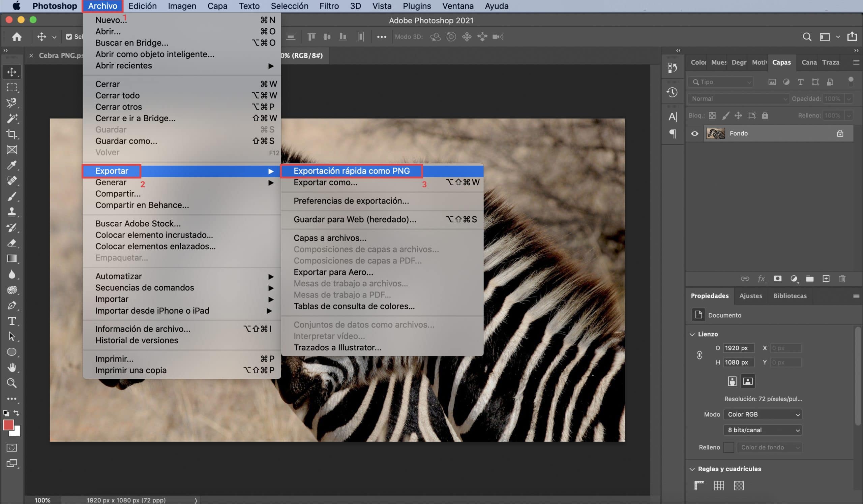The width and height of the screenshot is (863, 504).
Task: Select the History Brush tool
Action: click(12, 227)
